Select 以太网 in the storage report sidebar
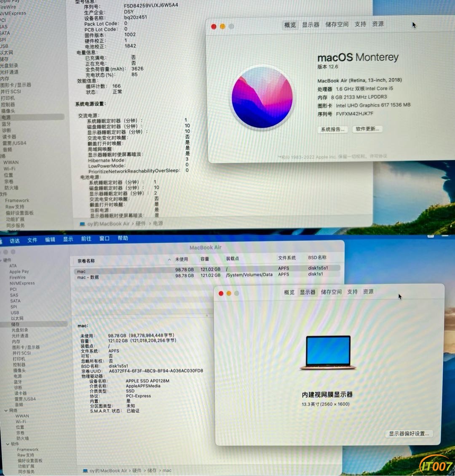The image size is (455, 476). tap(17, 319)
